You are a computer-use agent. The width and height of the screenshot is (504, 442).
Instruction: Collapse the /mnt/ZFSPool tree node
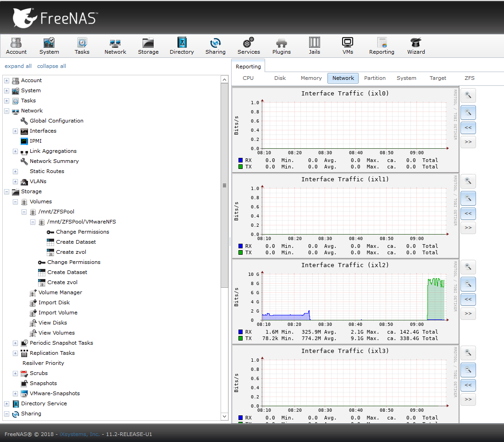coord(24,212)
